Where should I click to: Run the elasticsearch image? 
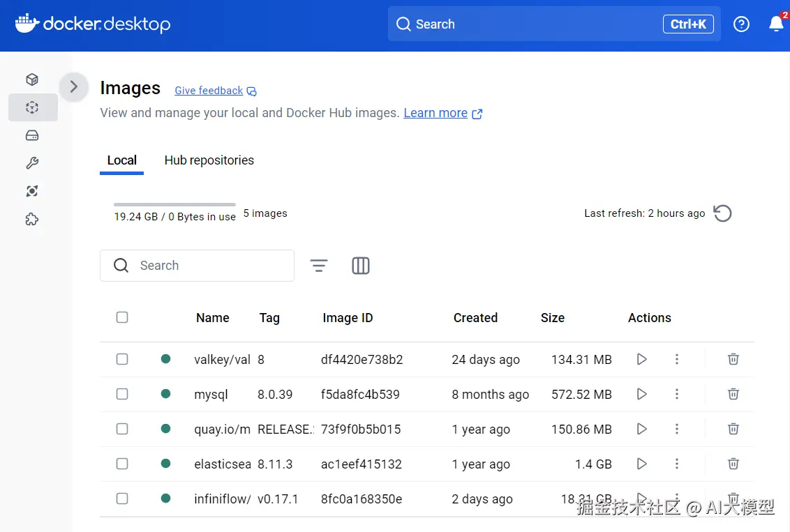pyautogui.click(x=641, y=464)
